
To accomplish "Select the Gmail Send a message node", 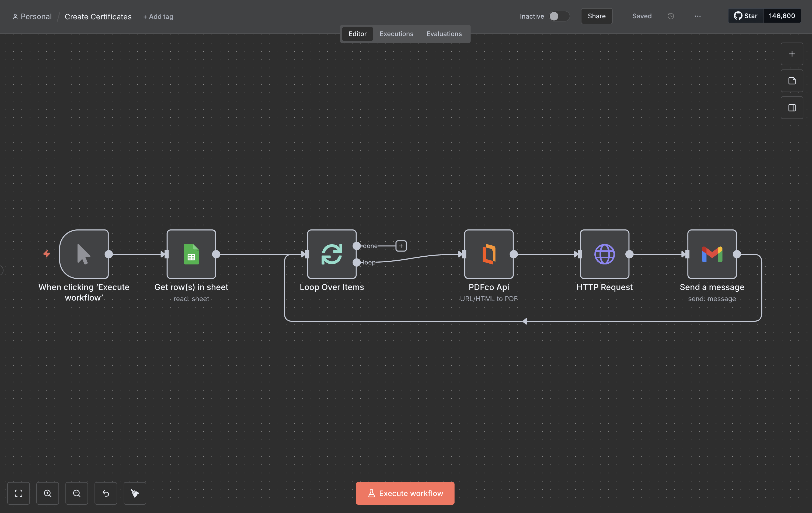I will pyautogui.click(x=712, y=254).
